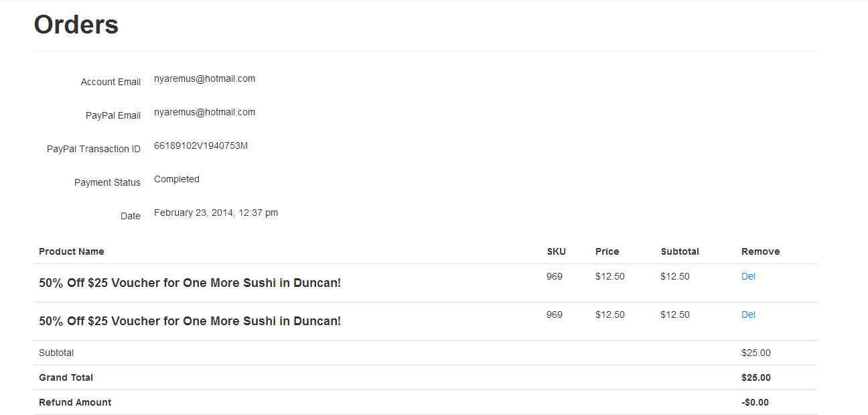Screen dimensions: 868x415
Task: Click first product name for One More Sushi
Action: (x=190, y=283)
